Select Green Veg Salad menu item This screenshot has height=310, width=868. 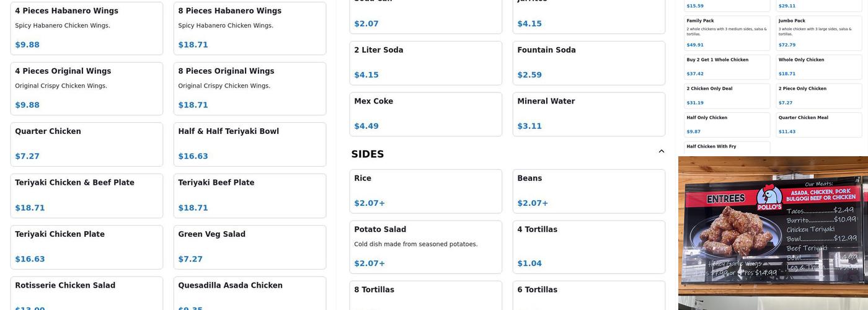[249, 247]
